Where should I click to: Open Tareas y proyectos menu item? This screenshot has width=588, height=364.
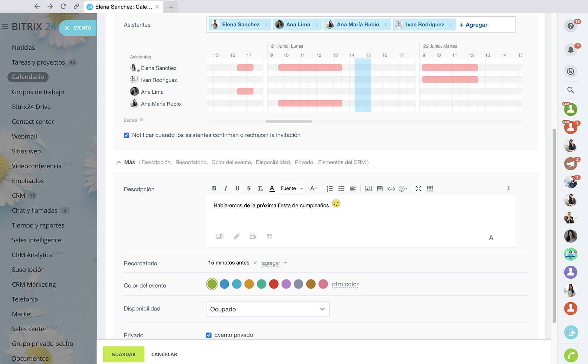[38, 62]
